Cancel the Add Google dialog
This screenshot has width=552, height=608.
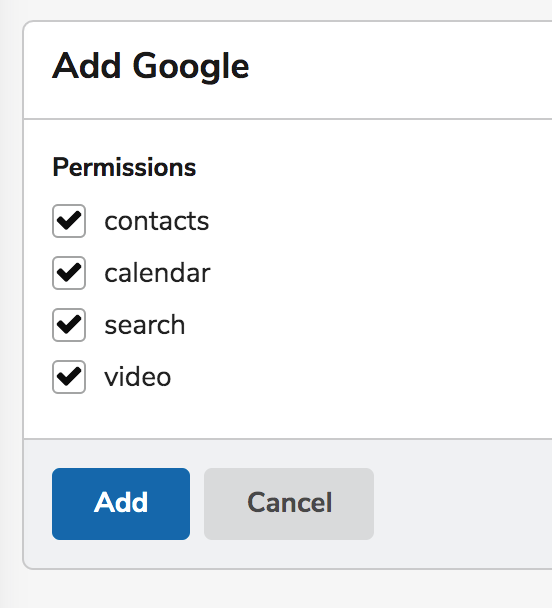289,504
